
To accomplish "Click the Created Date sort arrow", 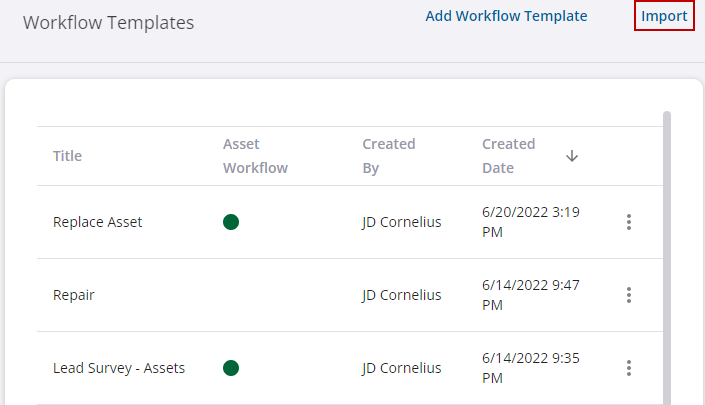I will tap(572, 156).
